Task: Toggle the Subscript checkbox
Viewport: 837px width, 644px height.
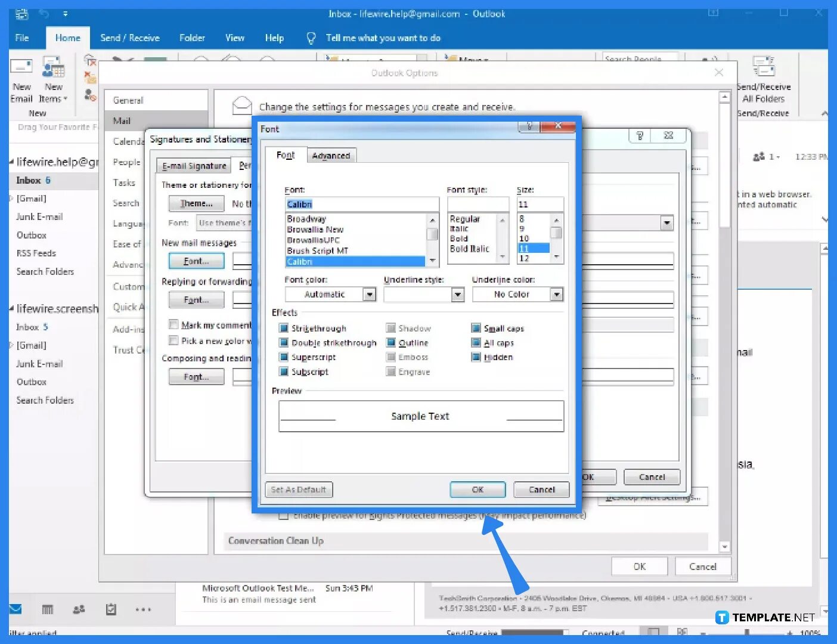Action: [x=284, y=371]
